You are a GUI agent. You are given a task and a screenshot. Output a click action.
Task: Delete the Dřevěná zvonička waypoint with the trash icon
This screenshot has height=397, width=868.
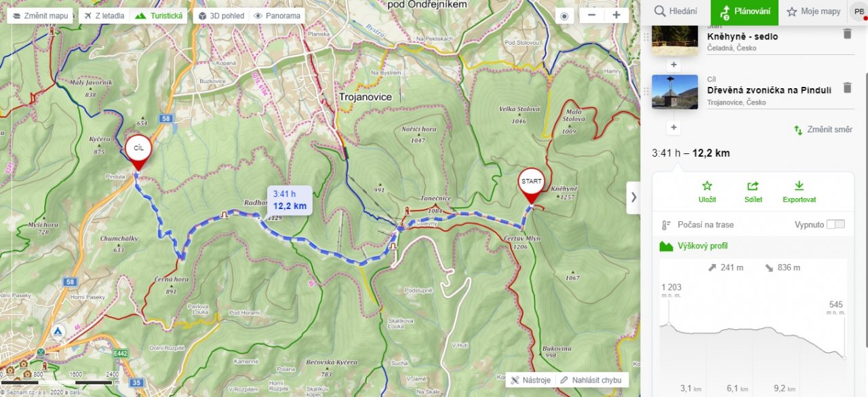tap(847, 88)
